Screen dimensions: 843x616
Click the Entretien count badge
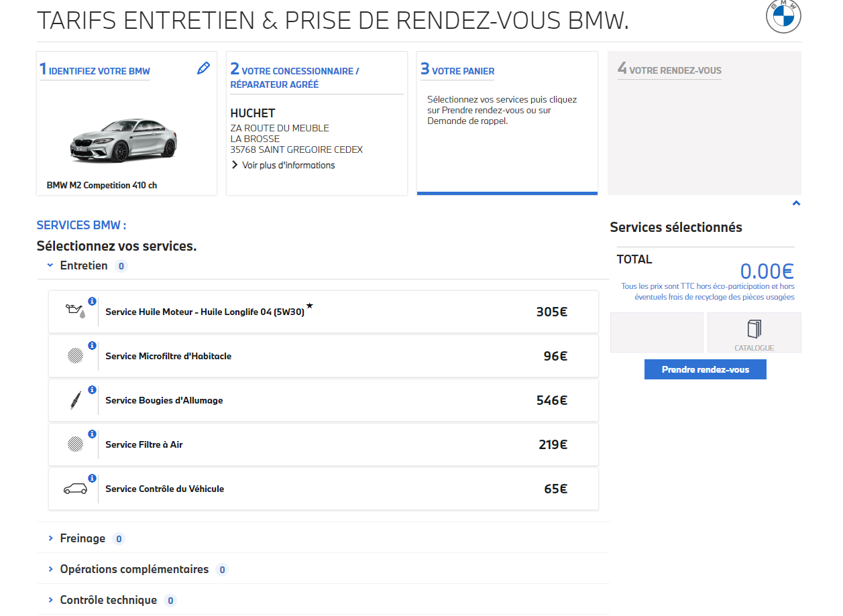point(121,266)
